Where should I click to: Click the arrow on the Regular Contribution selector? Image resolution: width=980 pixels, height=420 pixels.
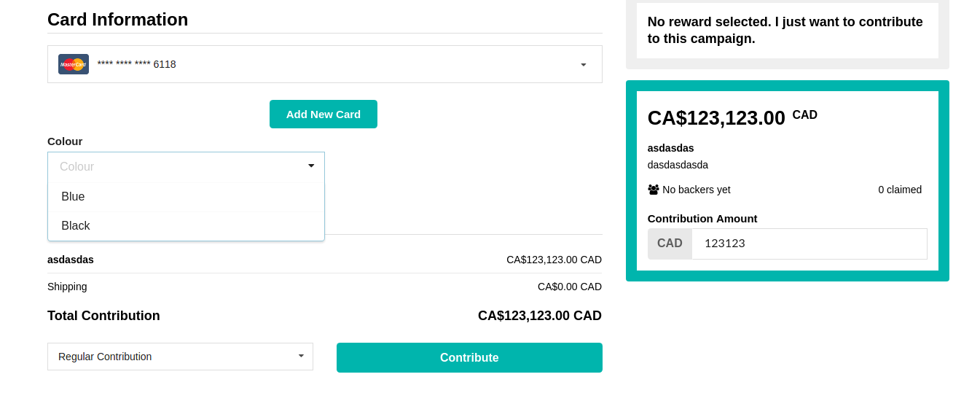300,357
